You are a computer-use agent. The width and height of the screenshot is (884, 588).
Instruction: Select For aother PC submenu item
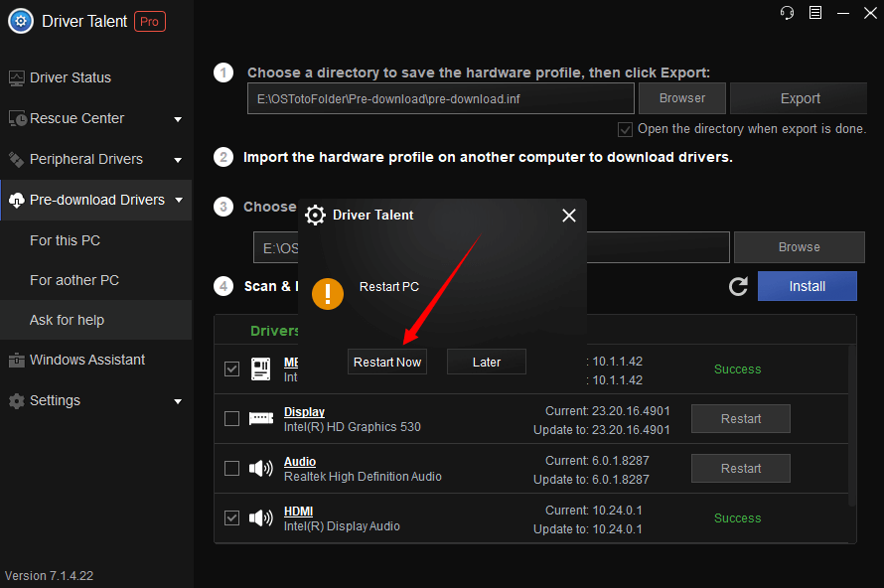[x=74, y=280]
